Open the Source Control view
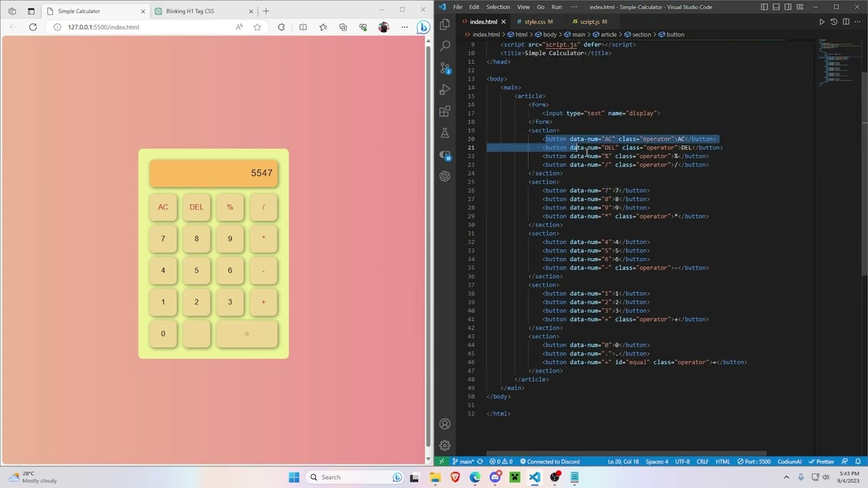868x488 pixels. [x=445, y=68]
